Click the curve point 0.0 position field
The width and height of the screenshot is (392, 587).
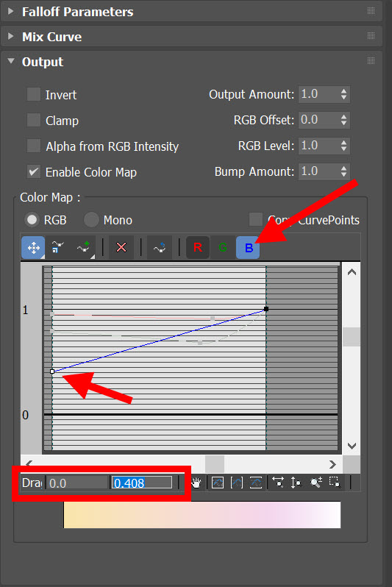click(x=77, y=483)
